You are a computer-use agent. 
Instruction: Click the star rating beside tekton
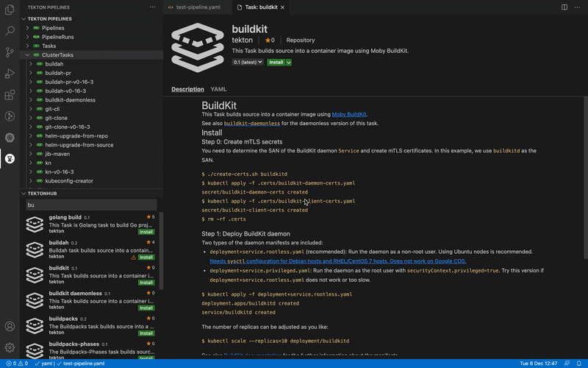[270, 40]
